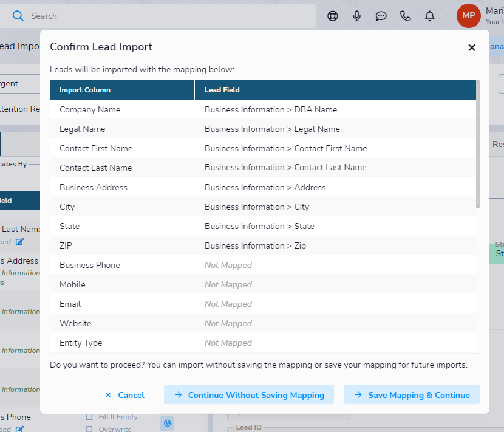This screenshot has width=504, height=432.
Task: Close the Confirm Lead Import dialog
Action: tap(472, 47)
